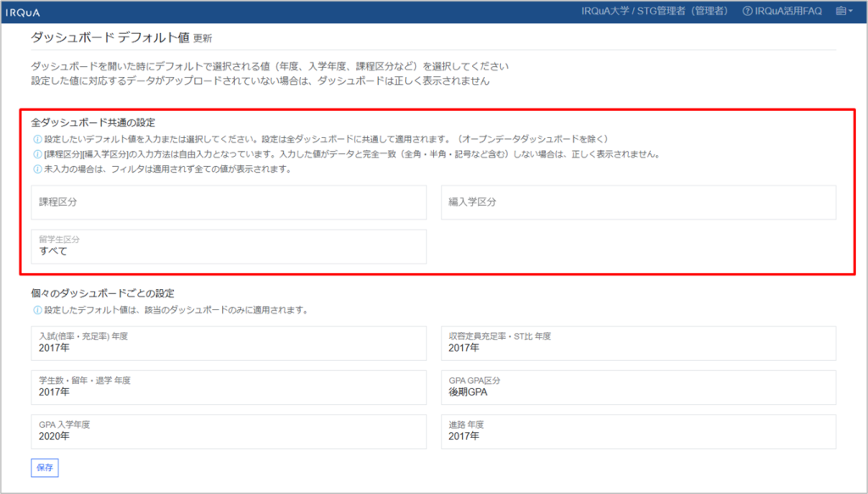
Task: Open the IRQuA活用FAQ link
Action: pos(790,12)
